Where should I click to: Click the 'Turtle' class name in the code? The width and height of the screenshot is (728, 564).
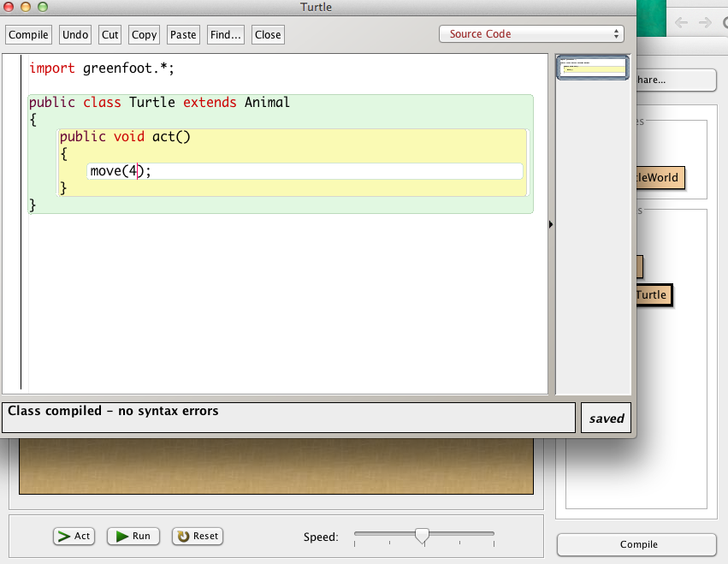click(152, 102)
